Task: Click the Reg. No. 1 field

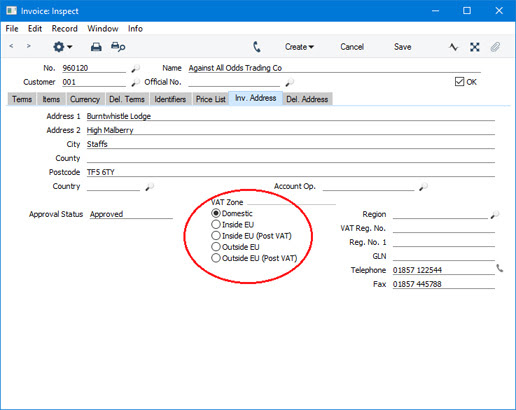Action: (444, 242)
